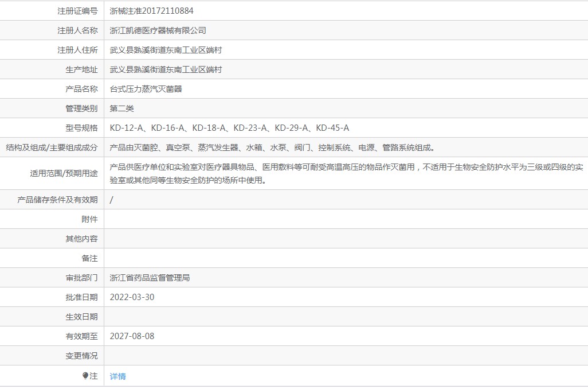Click management category value 第二类
Image resolution: width=588 pixels, height=389 pixels.
122,108
